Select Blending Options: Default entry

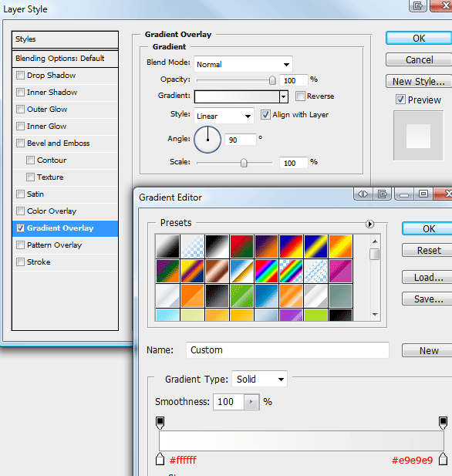(65, 58)
